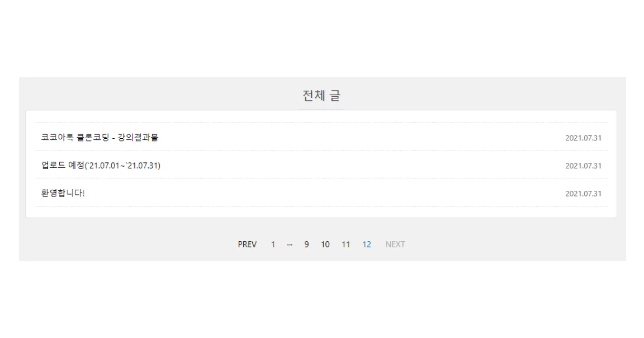Click the date beside 업로드 예정 post
This screenshot has width=644, height=338.
583,166
